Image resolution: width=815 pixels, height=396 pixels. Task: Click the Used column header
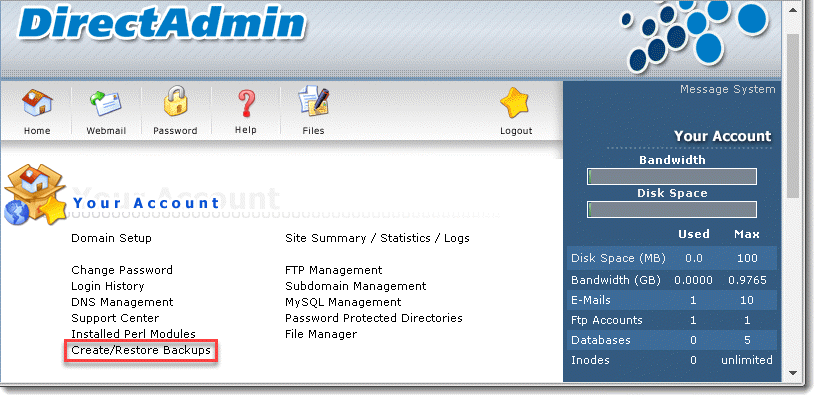(x=693, y=234)
